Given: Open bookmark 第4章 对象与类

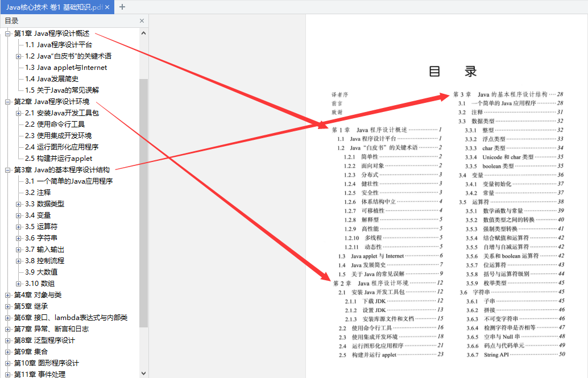Looking at the screenshot, I should click(x=38, y=295).
